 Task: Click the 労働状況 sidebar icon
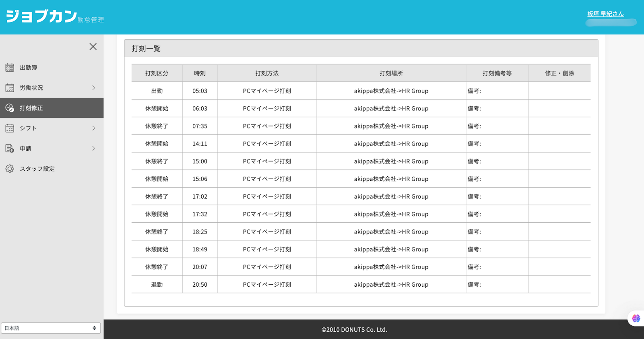coord(10,88)
